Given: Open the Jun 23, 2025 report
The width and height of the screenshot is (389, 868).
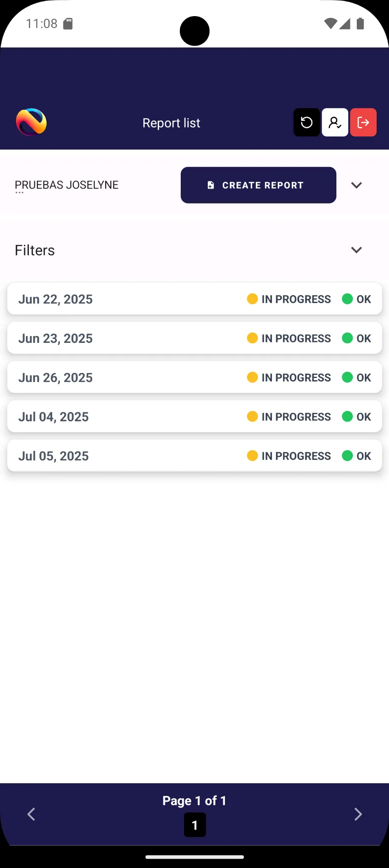Looking at the screenshot, I should (56, 338).
